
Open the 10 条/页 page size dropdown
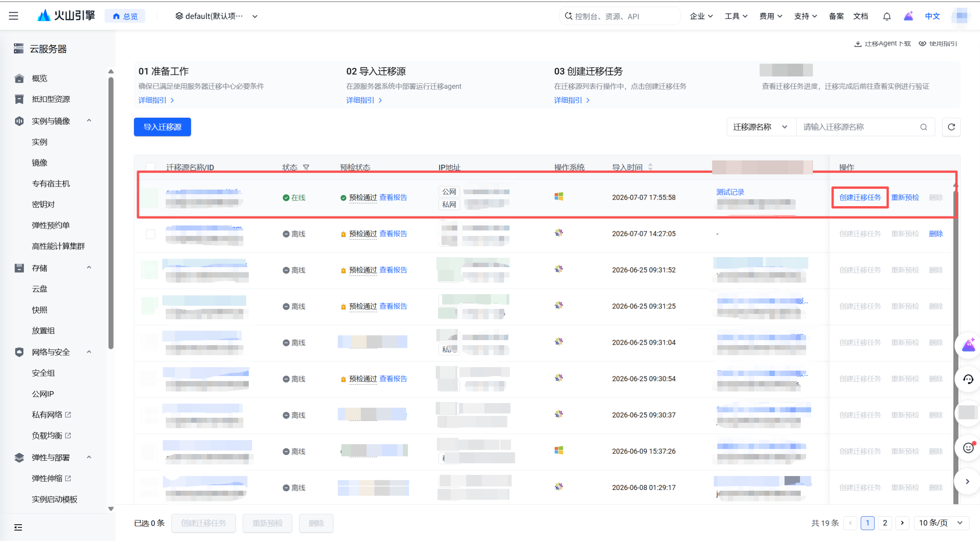pyautogui.click(x=941, y=523)
